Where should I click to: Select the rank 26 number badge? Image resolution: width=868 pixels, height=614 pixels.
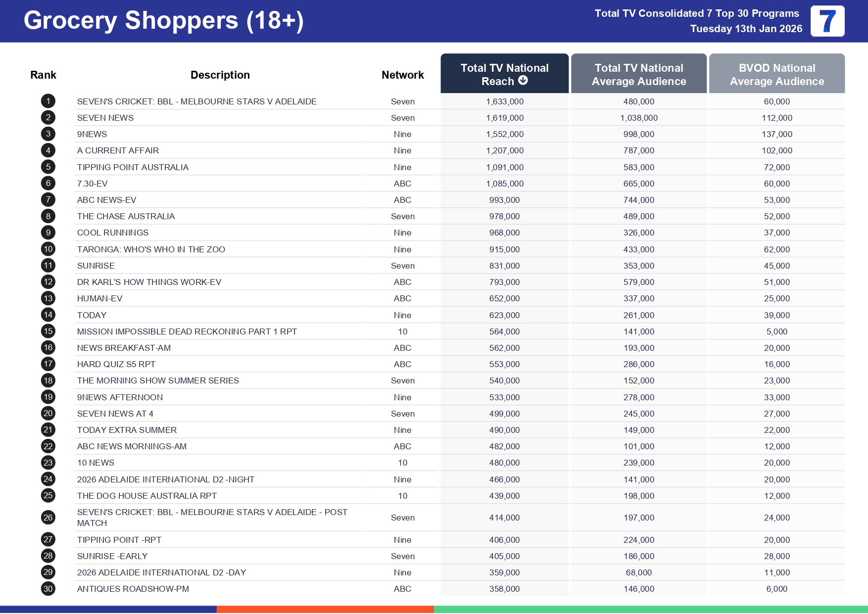pos(48,518)
